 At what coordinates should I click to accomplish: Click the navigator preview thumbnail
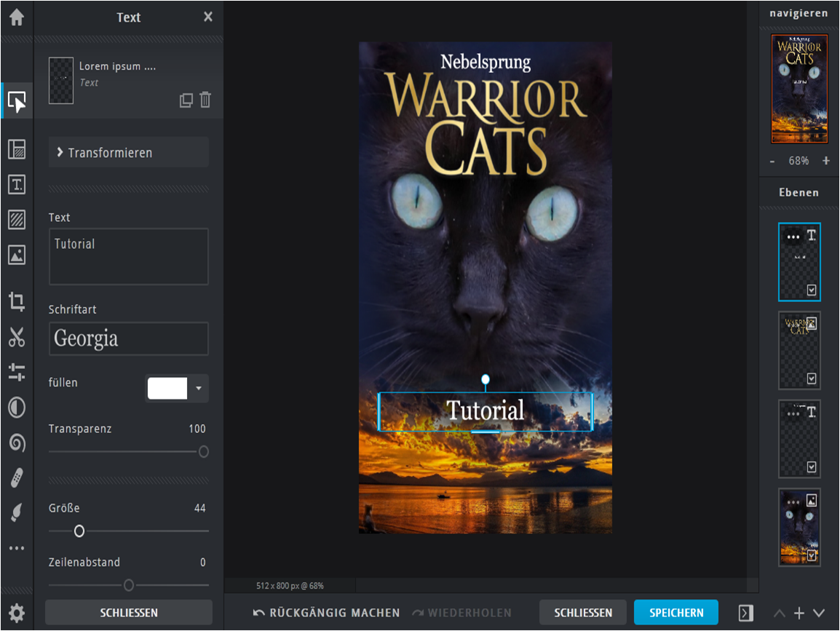pos(799,89)
